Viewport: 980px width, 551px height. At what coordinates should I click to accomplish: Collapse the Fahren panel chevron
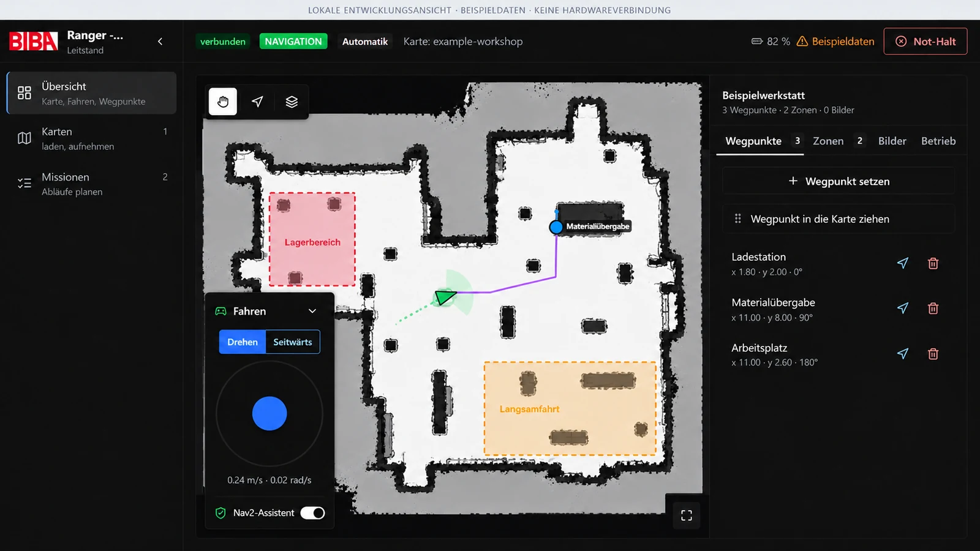pos(312,311)
